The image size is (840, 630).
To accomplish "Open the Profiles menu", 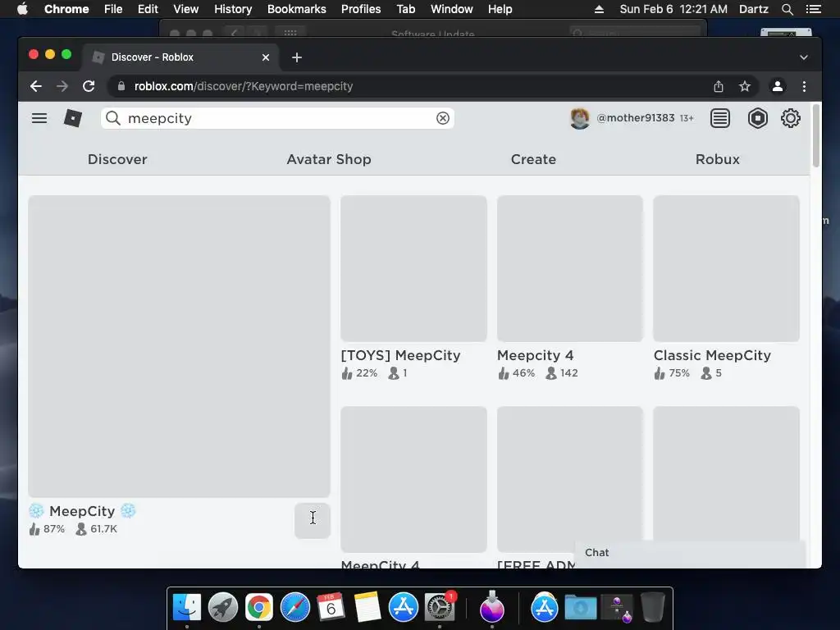I will tap(361, 9).
